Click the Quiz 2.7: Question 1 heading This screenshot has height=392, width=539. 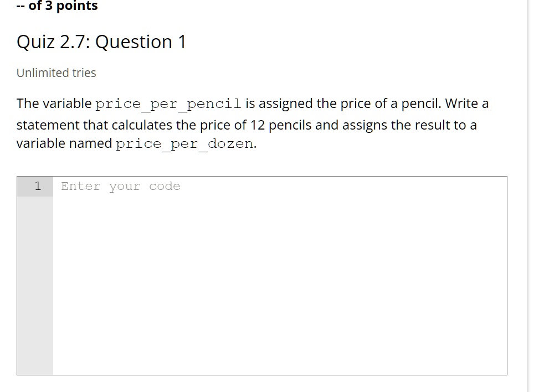tap(101, 42)
